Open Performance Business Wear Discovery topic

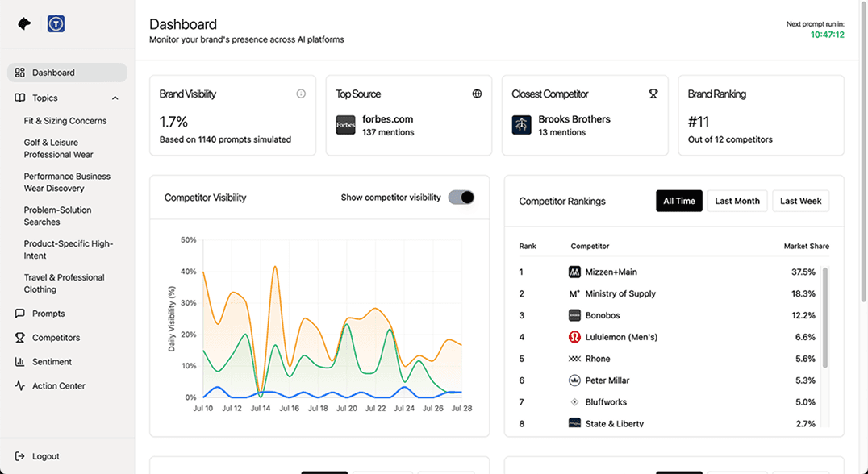pos(67,182)
